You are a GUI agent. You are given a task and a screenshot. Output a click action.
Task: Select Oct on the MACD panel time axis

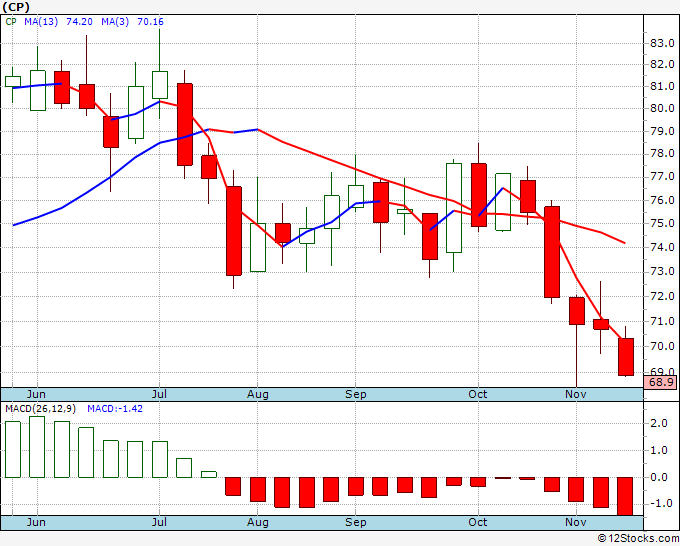pyautogui.click(x=477, y=522)
